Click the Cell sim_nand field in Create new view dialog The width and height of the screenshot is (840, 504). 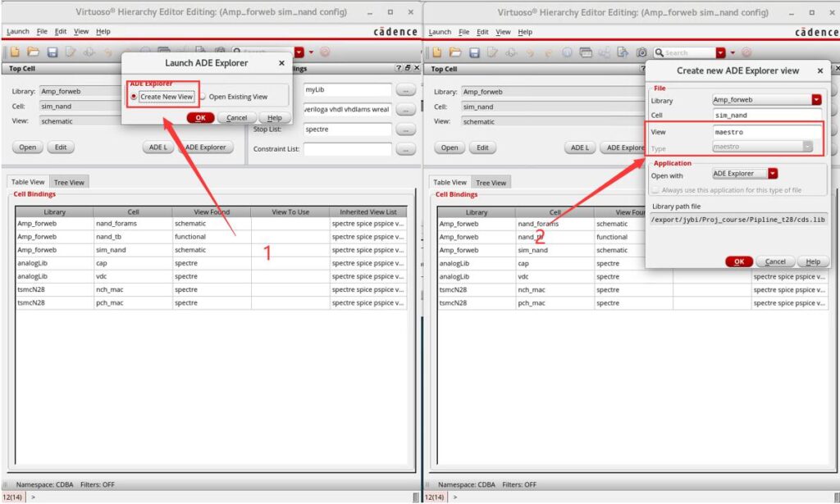pyautogui.click(x=767, y=115)
